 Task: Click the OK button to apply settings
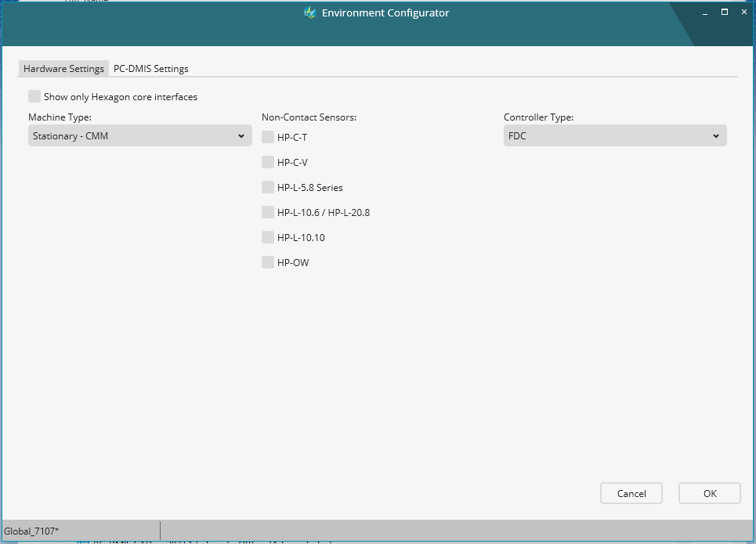709,493
